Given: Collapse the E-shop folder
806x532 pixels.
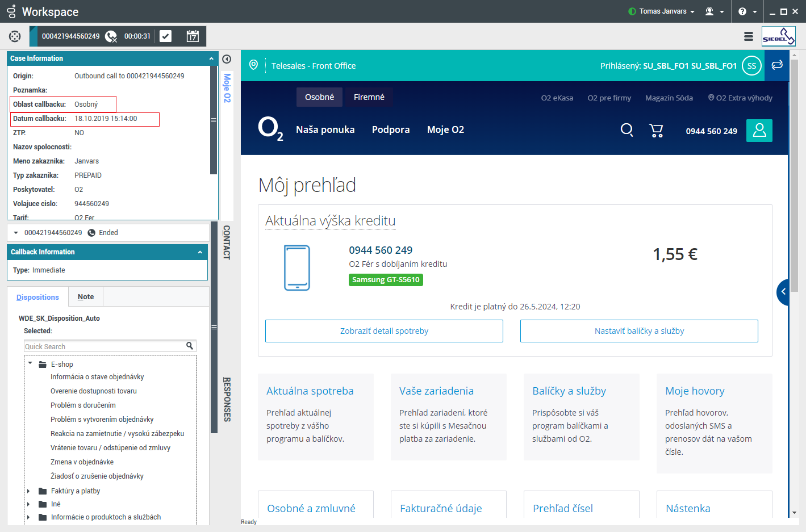Looking at the screenshot, I should coord(30,363).
